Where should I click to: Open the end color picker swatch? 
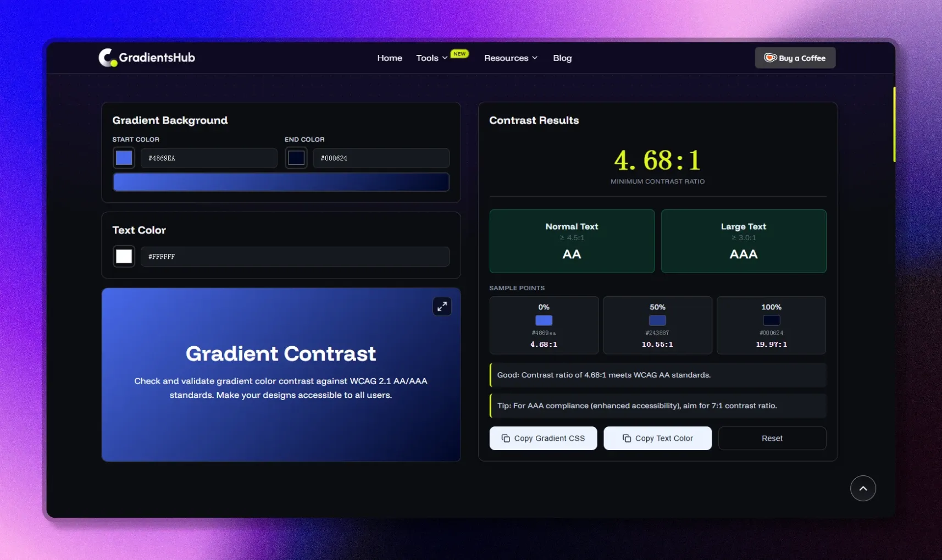pos(296,158)
